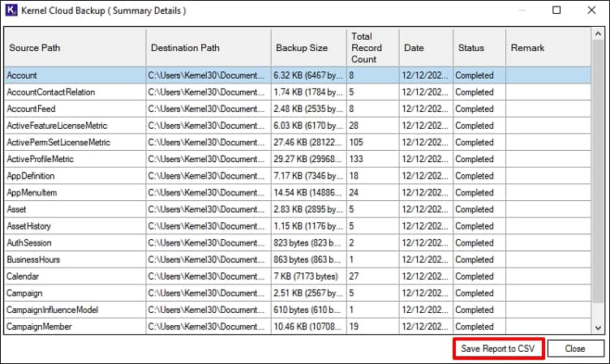Select the AccountFeed row
This screenshot has width=610, height=364.
(x=298, y=109)
